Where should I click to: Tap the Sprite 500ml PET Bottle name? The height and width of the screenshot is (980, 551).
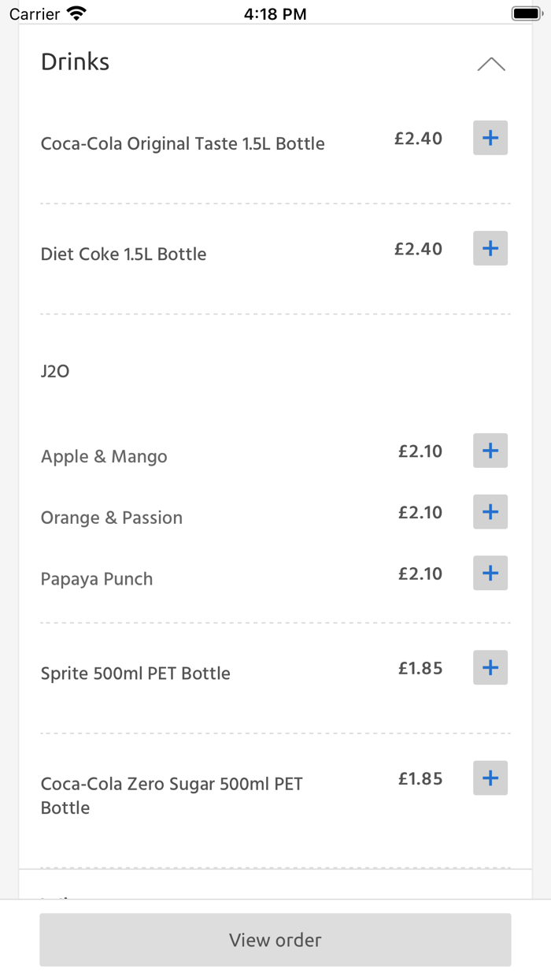135,674
